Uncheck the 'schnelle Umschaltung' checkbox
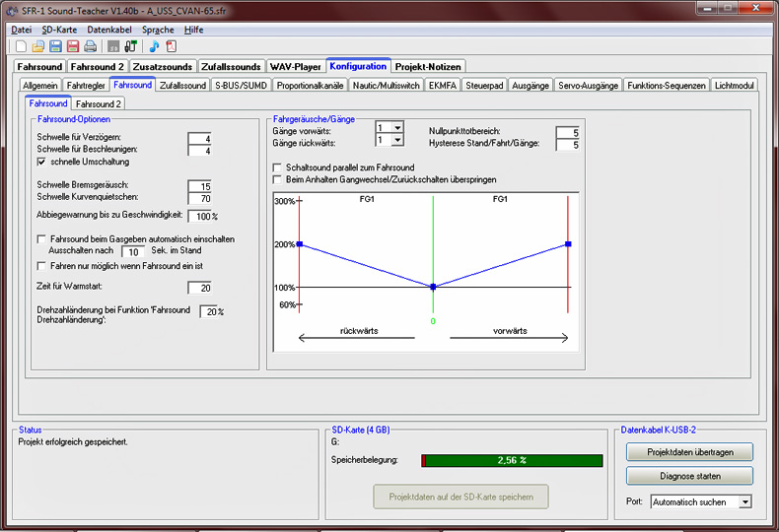 [x=41, y=162]
